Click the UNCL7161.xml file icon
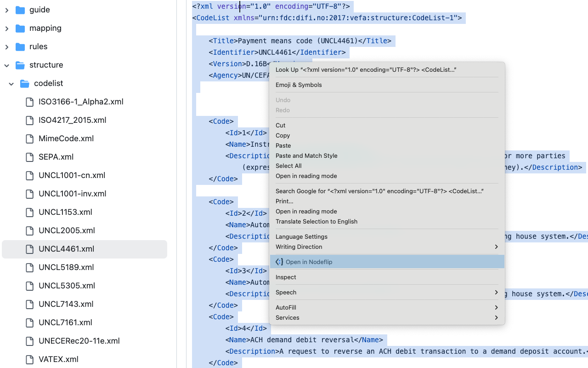 tap(29, 322)
